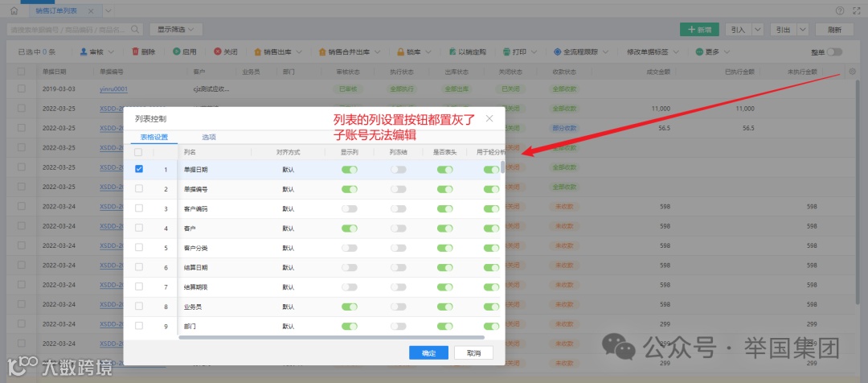Click the 启用 play icon

(177, 51)
